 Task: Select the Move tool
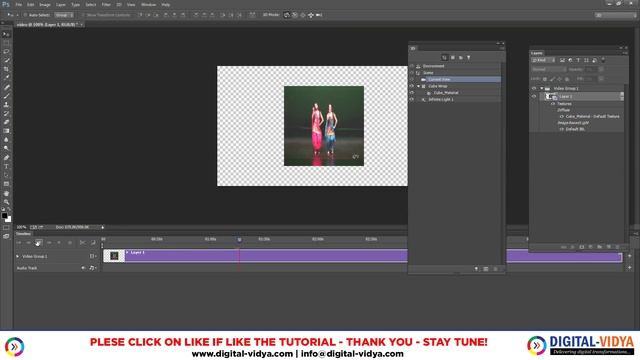[x=6, y=34]
